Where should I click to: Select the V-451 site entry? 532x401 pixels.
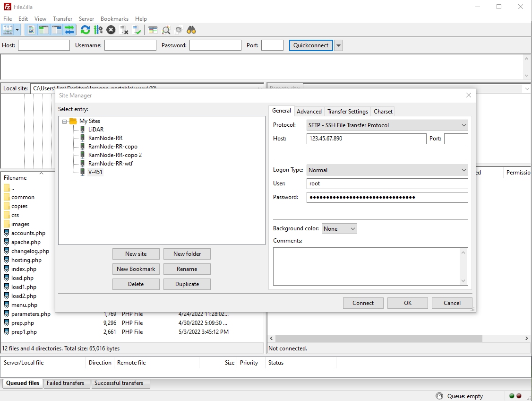[x=95, y=172]
